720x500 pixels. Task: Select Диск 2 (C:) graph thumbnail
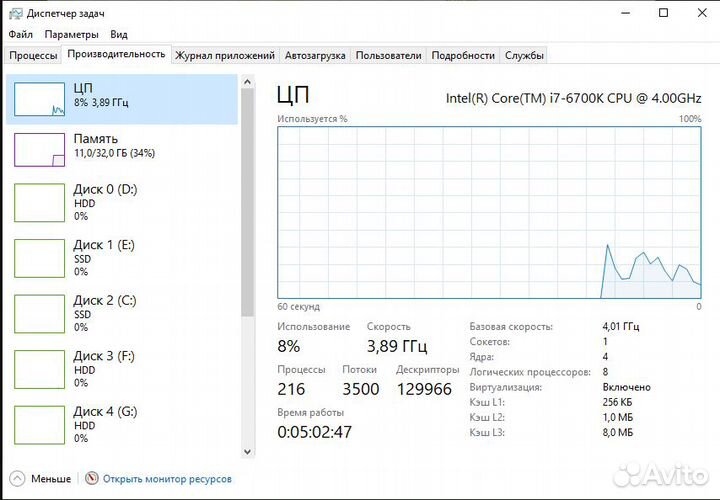click(39, 314)
